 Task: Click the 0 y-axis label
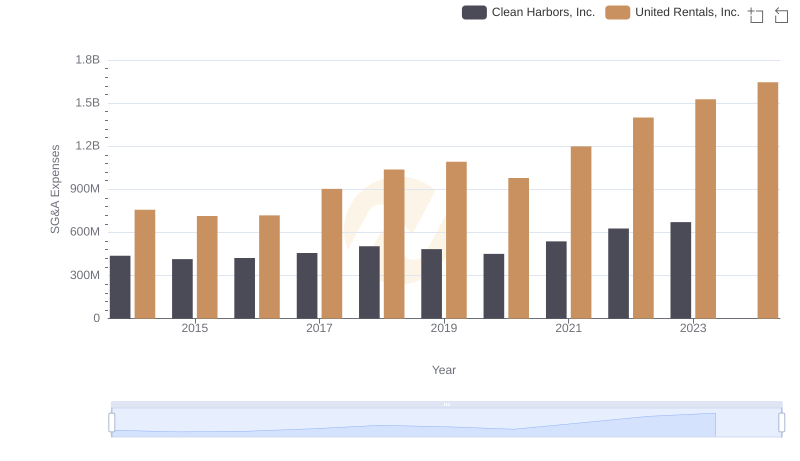tap(96, 318)
